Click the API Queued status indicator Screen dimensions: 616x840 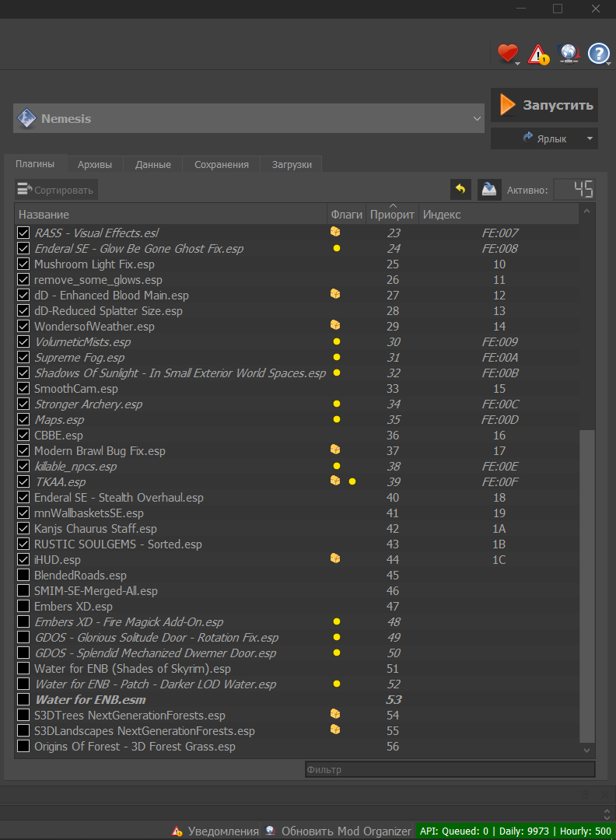[x=516, y=831]
